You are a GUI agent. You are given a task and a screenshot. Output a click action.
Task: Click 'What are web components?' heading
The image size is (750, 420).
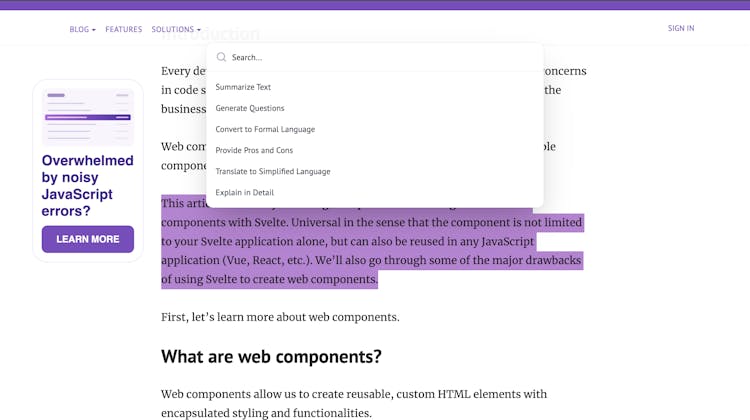click(x=271, y=356)
